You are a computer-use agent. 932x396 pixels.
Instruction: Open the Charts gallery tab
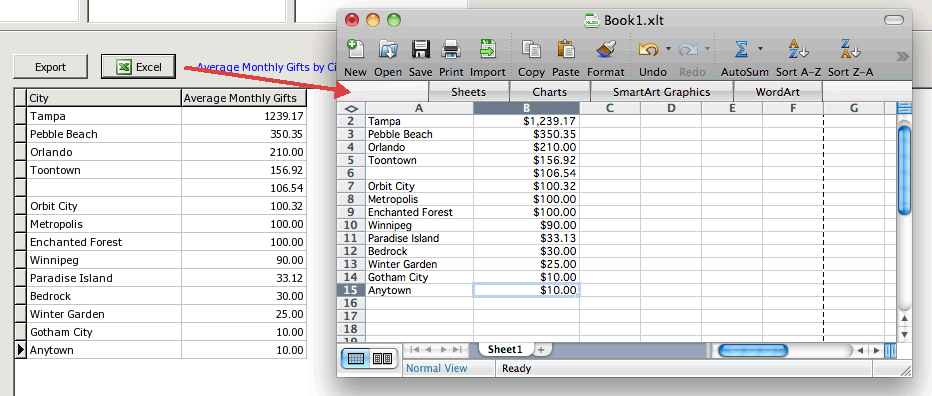(x=550, y=92)
